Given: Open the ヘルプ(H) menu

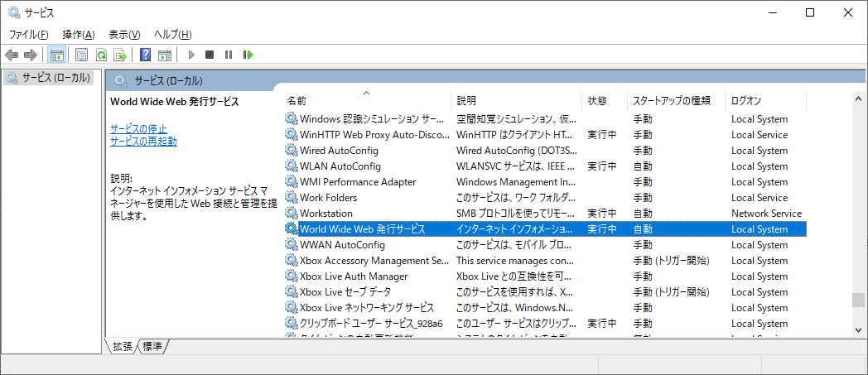Looking at the screenshot, I should coord(173,34).
